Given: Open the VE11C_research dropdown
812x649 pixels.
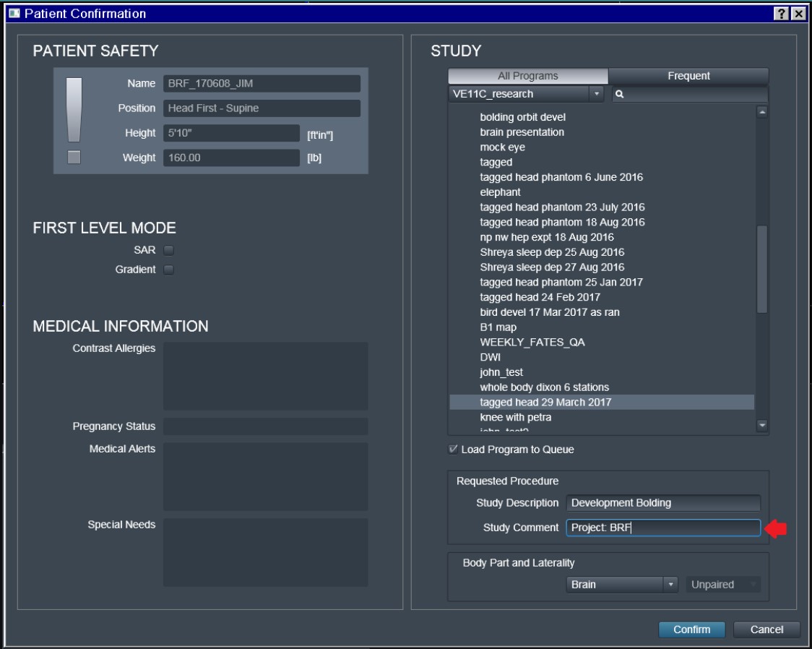Looking at the screenshot, I should click(526, 94).
